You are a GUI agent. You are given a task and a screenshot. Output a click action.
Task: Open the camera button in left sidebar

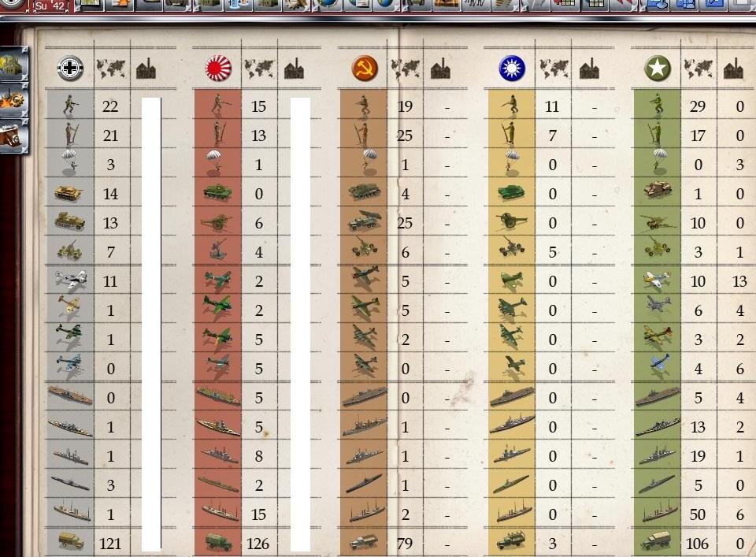tap(13, 136)
